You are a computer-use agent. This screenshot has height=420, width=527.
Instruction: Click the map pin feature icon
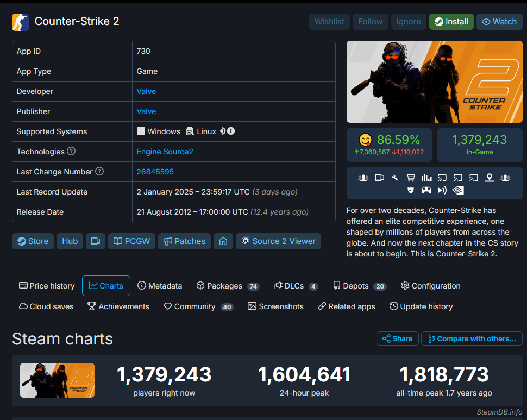tap(490, 178)
